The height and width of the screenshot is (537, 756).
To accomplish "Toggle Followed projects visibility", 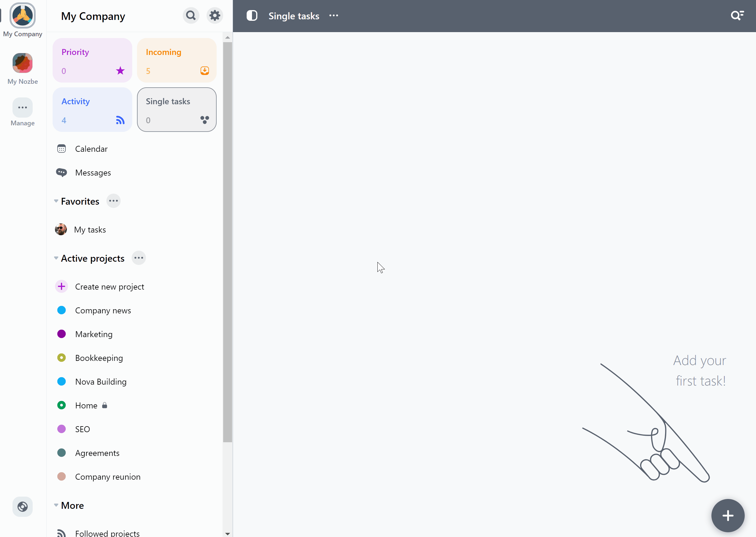I will pyautogui.click(x=226, y=533).
